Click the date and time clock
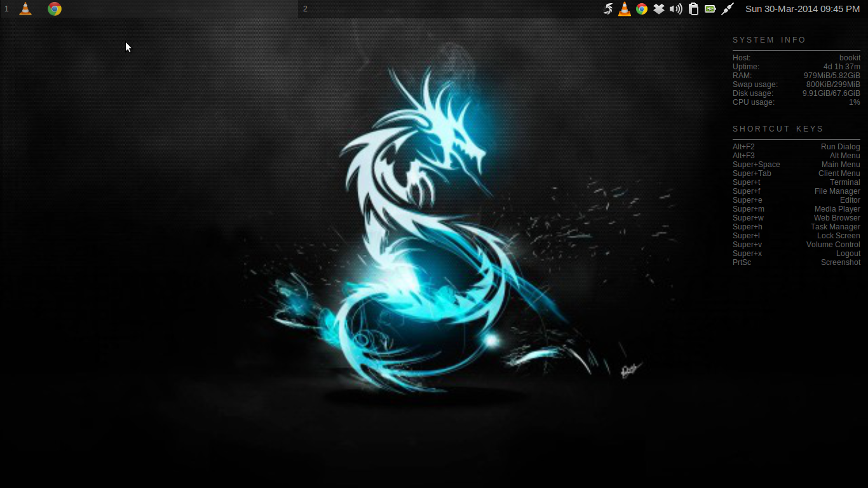868x488 pixels. pos(802,9)
